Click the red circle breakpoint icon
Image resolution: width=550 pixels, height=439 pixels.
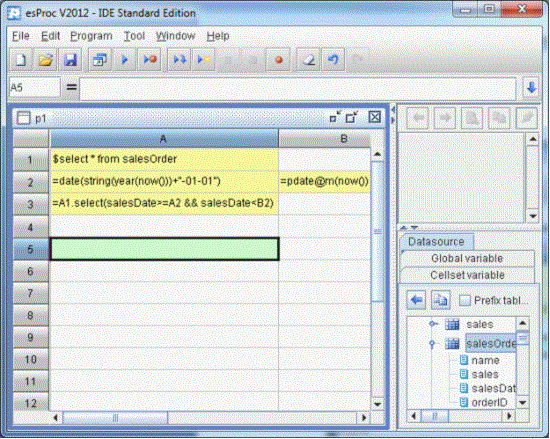[279, 60]
